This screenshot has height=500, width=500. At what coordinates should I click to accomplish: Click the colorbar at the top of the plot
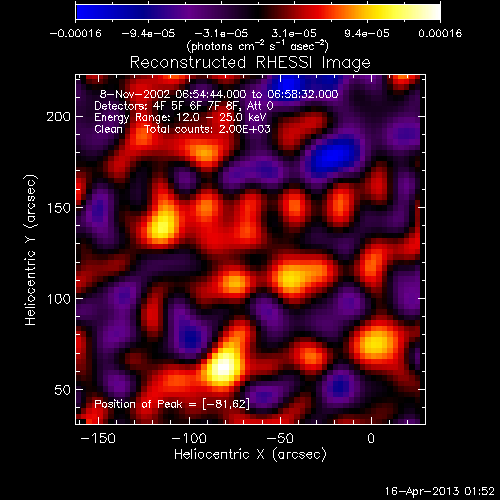pyautogui.click(x=258, y=12)
